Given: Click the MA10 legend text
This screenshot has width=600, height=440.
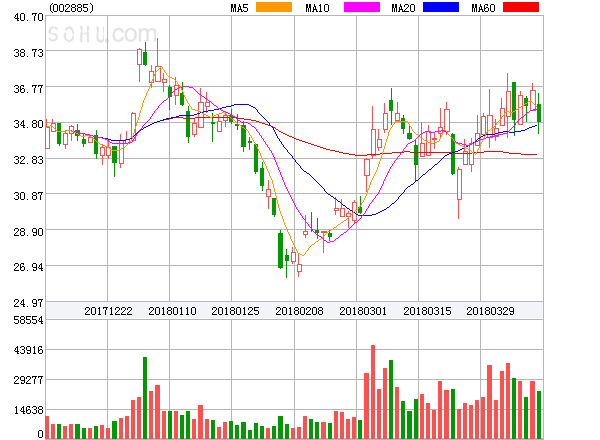Looking at the screenshot, I should (x=317, y=8).
